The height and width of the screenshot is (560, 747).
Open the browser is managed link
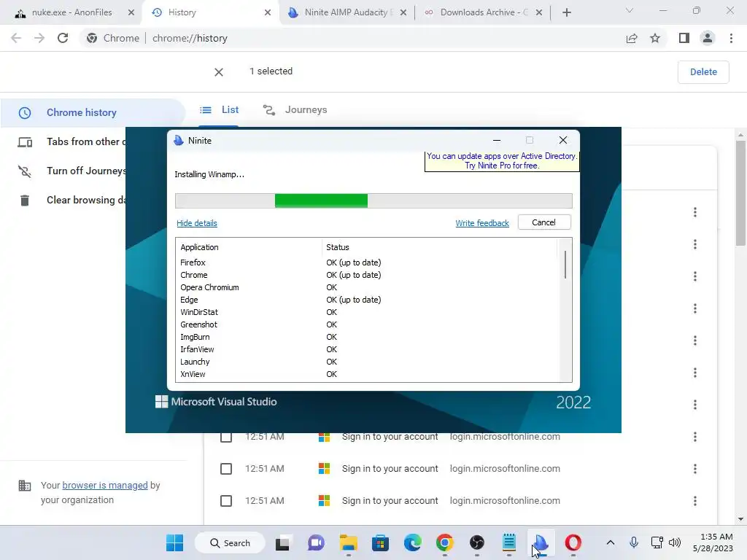point(105,485)
